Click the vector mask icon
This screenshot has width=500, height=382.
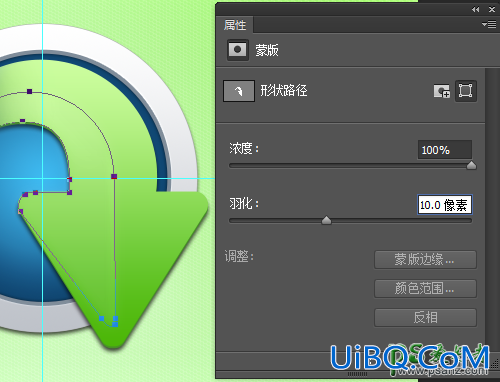coord(466,91)
